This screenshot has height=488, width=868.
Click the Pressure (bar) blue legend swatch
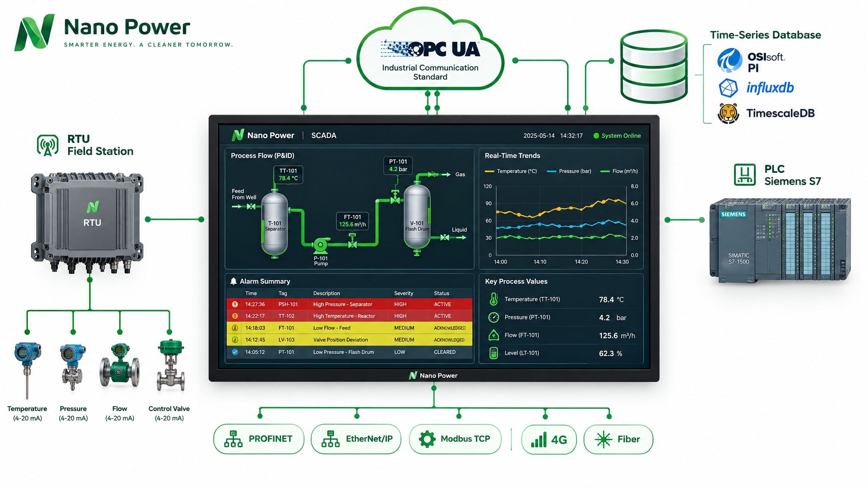551,172
